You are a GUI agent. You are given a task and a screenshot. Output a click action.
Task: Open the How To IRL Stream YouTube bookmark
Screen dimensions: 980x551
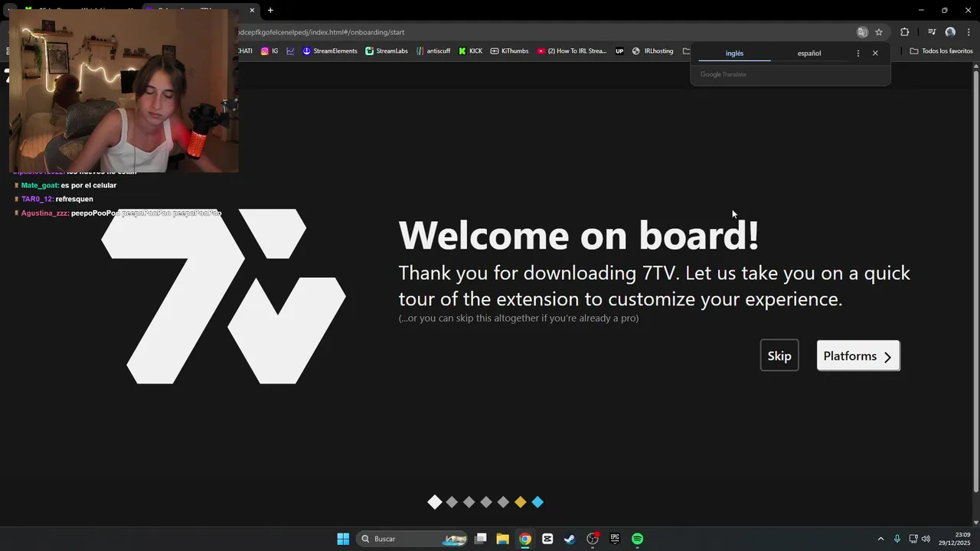pos(572,51)
